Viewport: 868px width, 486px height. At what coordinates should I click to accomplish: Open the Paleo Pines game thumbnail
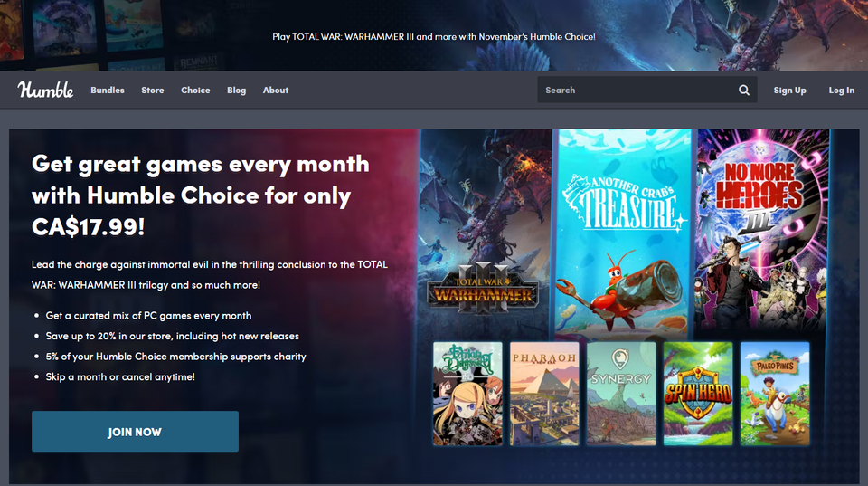tap(775, 394)
